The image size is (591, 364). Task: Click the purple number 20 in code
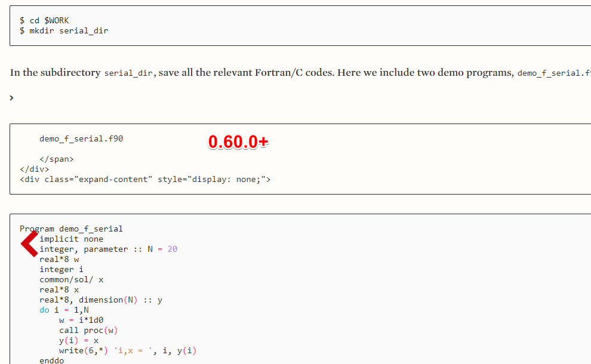click(x=173, y=249)
